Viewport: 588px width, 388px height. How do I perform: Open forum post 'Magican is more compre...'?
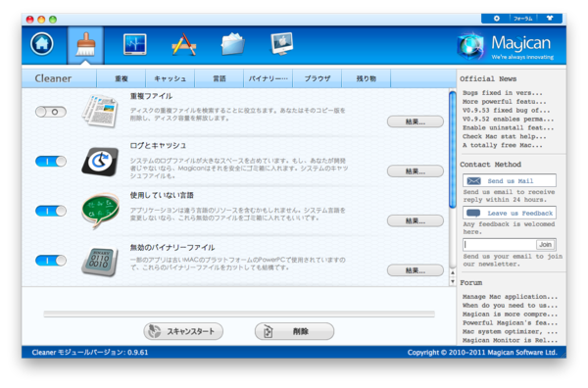pyautogui.click(x=510, y=315)
